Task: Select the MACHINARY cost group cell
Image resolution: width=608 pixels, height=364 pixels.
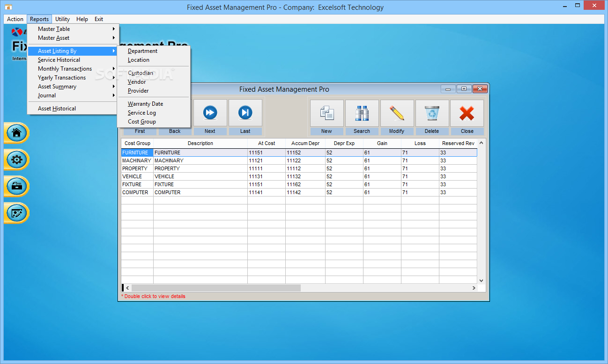Action: (x=137, y=160)
